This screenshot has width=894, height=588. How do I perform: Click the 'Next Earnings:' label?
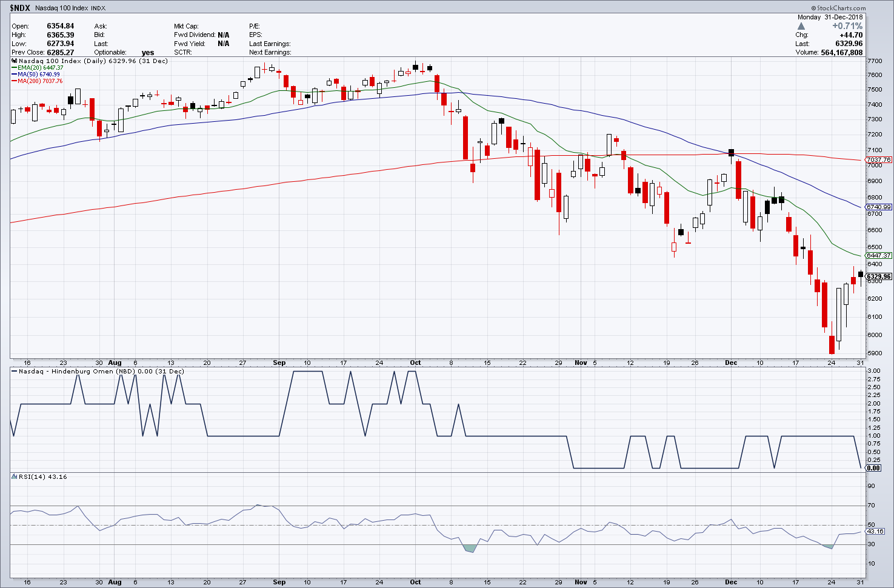(x=270, y=53)
